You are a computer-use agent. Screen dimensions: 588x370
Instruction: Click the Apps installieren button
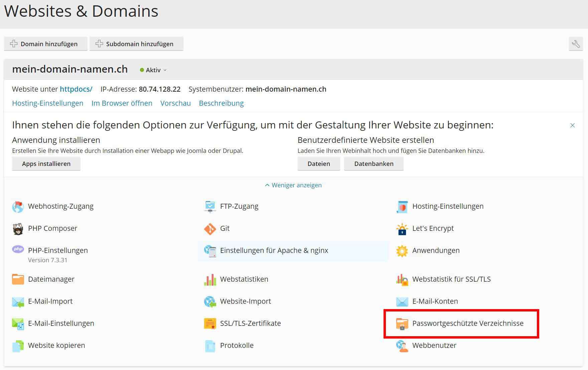(46, 164)
